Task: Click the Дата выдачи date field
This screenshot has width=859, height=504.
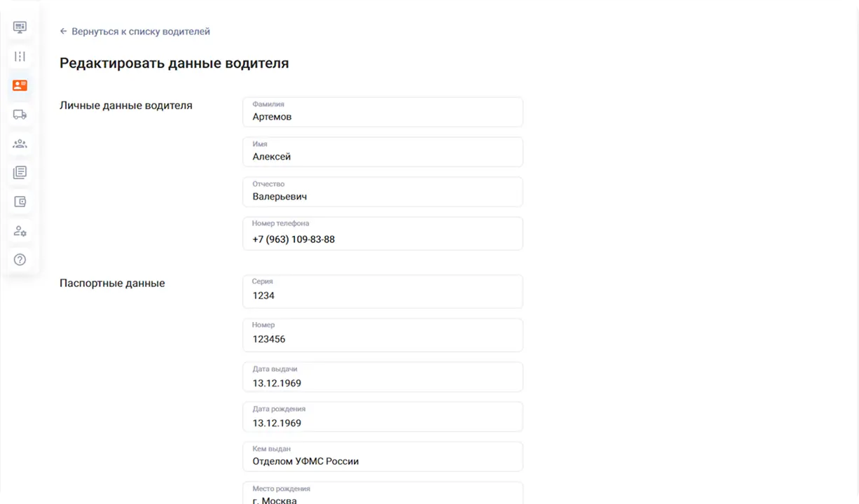Action: coord(383,377)
